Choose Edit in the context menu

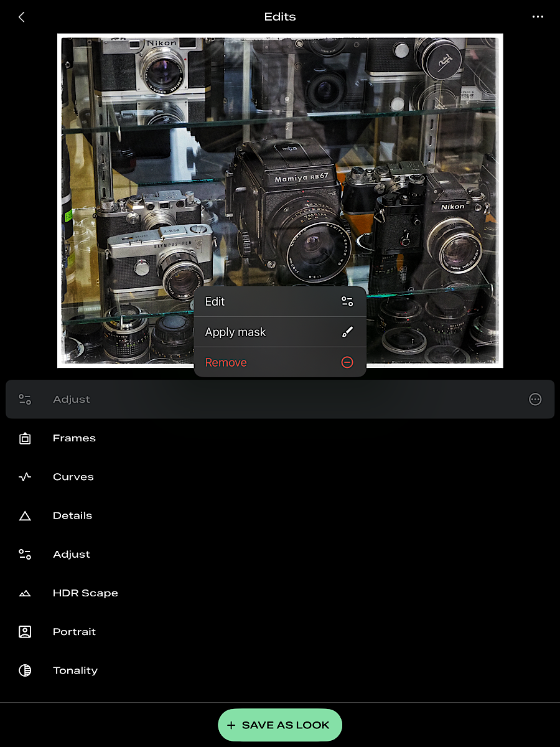pyautogui.click(x=280, y=301)
